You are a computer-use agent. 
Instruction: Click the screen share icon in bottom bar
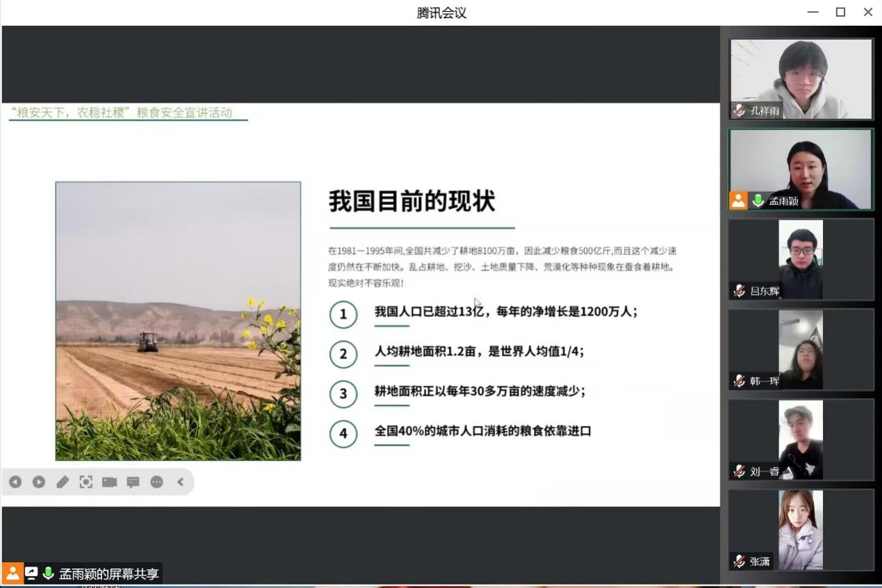[31, 573]
